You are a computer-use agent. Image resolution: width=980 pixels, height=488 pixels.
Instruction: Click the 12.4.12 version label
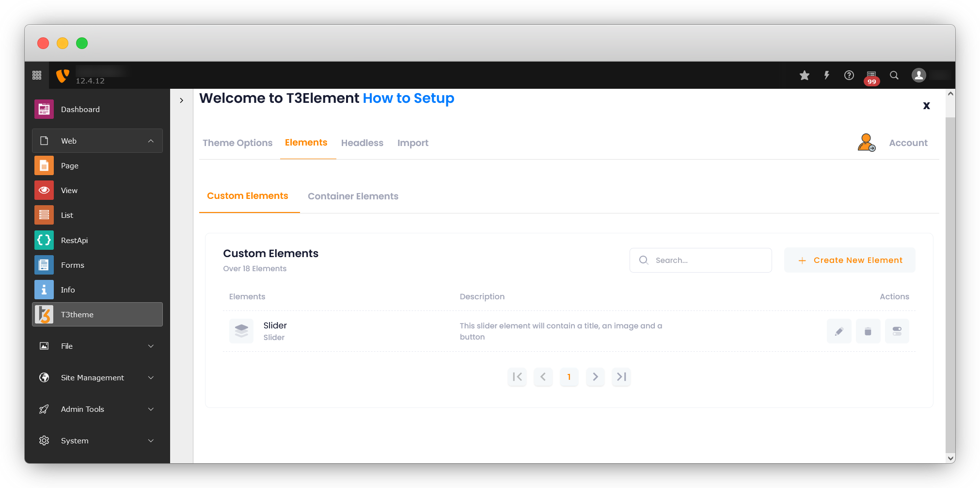[x=90, y=81]
